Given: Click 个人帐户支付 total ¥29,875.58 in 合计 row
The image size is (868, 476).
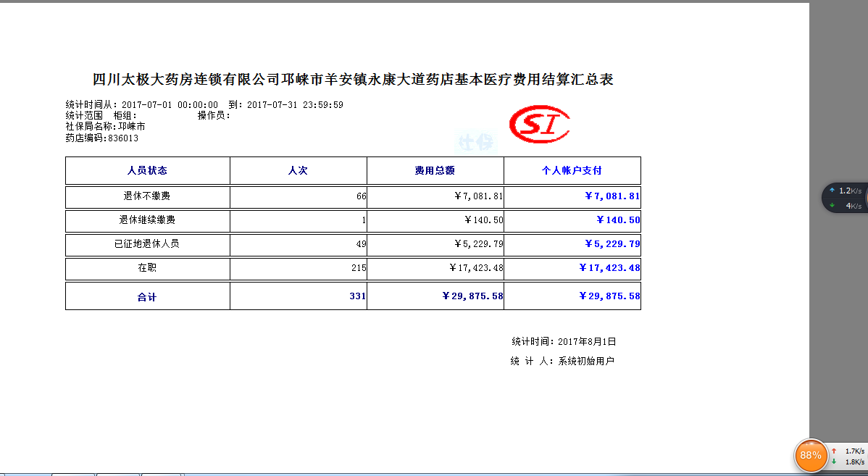Looking at the screenshot, I should pos(609,296).
